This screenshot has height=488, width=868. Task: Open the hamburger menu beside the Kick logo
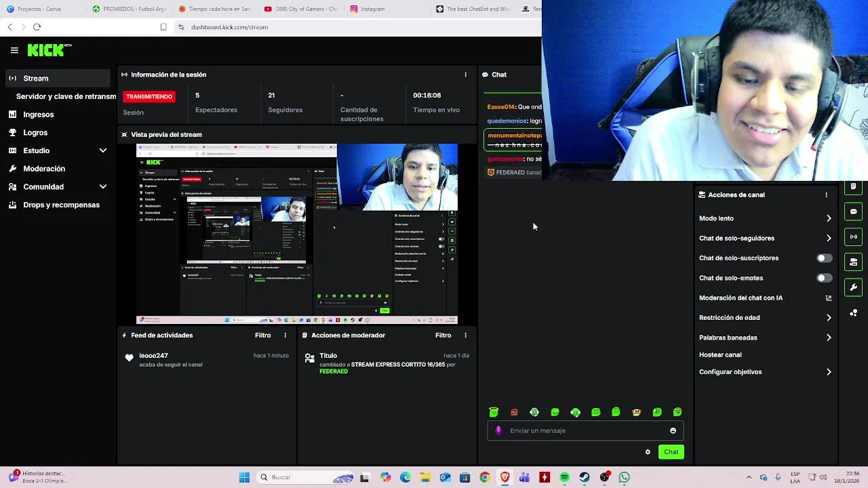point(14,50)
